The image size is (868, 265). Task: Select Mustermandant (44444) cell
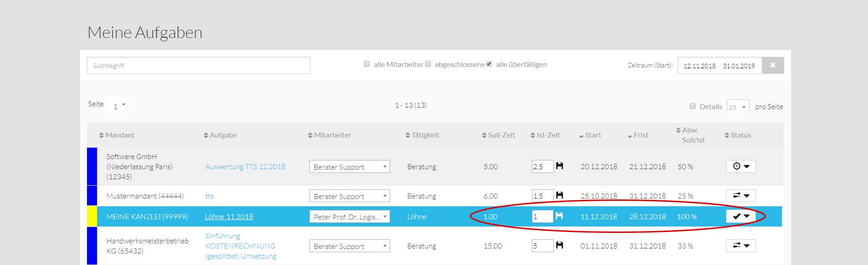click(x=145, y=196)
